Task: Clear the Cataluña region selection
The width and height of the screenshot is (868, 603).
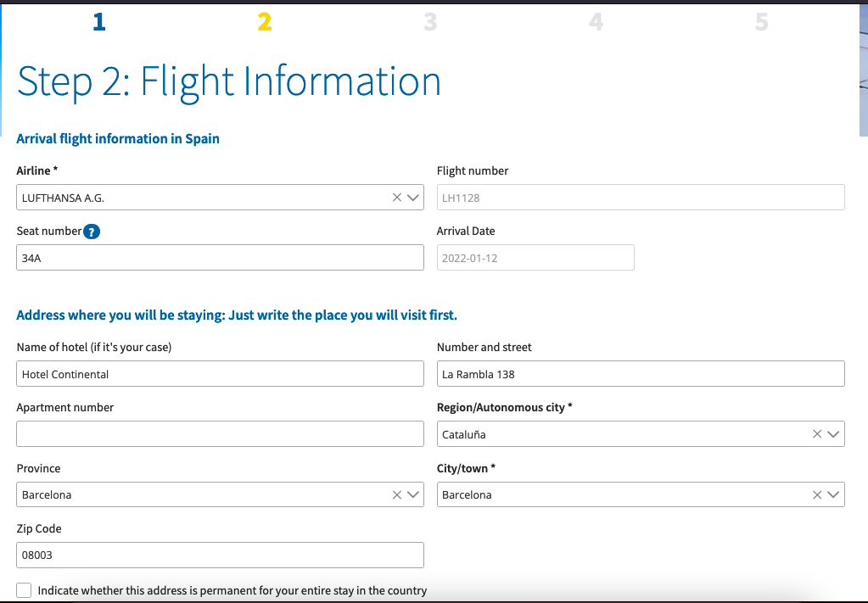Action: [817, 434]
